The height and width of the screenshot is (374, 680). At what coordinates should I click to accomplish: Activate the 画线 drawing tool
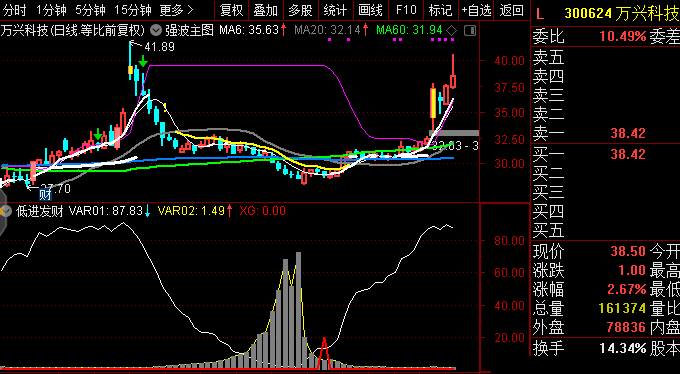click(x=370, y=10)
